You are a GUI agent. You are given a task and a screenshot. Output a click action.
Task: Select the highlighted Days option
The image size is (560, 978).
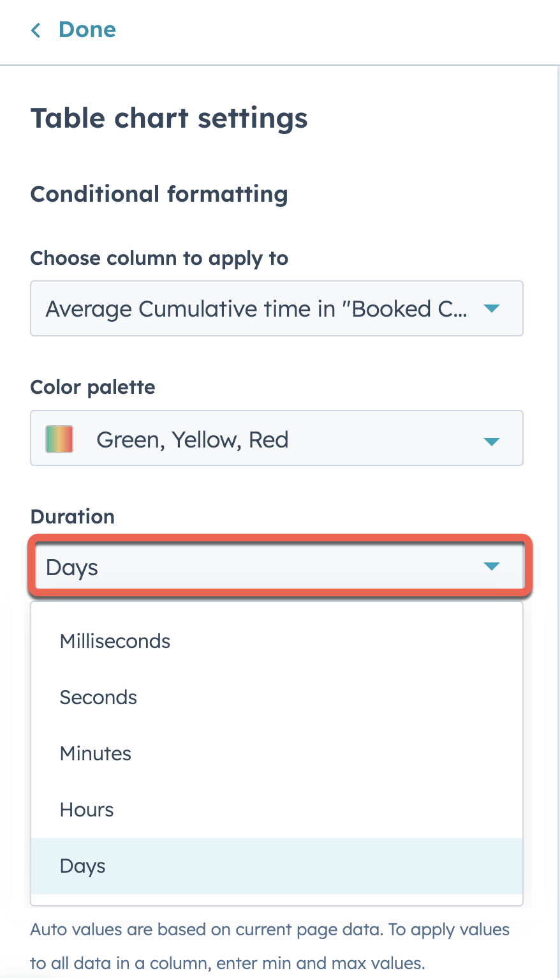[82, 866]
